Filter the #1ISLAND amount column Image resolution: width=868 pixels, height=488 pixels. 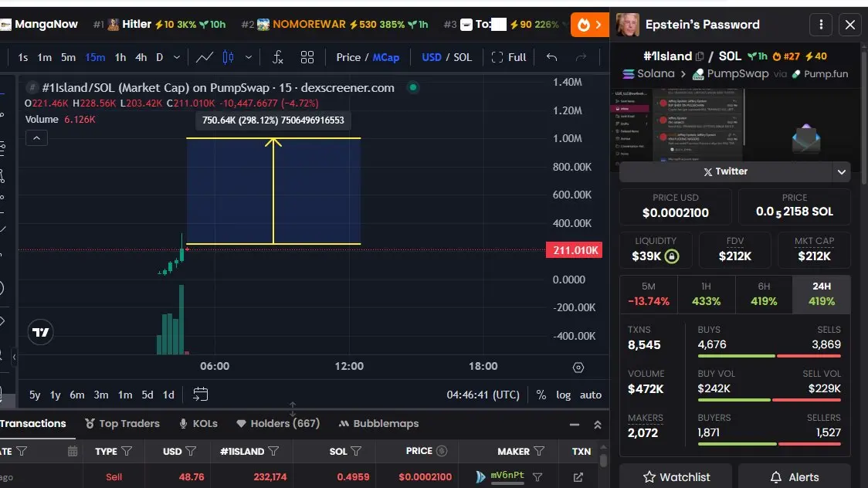(x=273, y=452)
